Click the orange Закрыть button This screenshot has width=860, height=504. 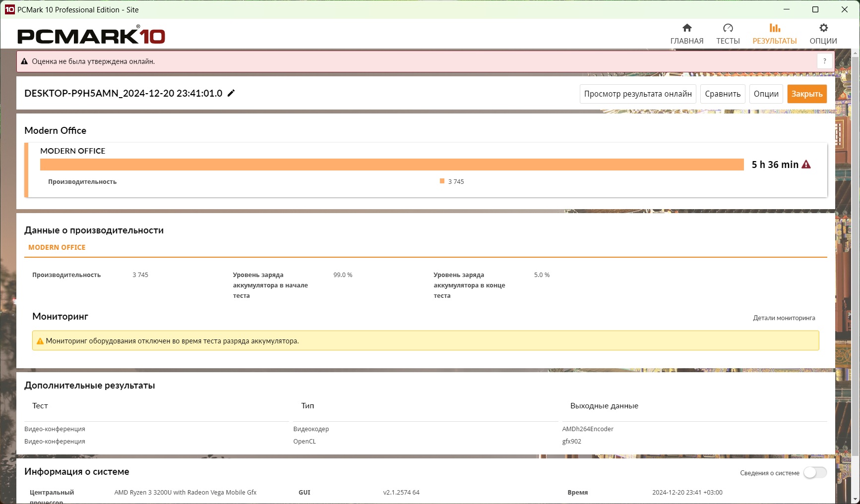pos(807,94)
